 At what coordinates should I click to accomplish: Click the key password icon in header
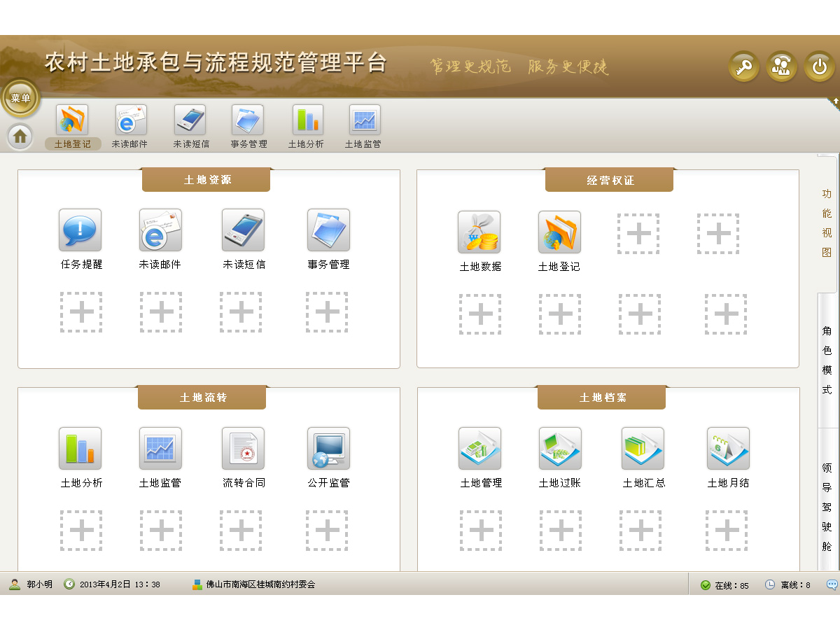(744, 66)
